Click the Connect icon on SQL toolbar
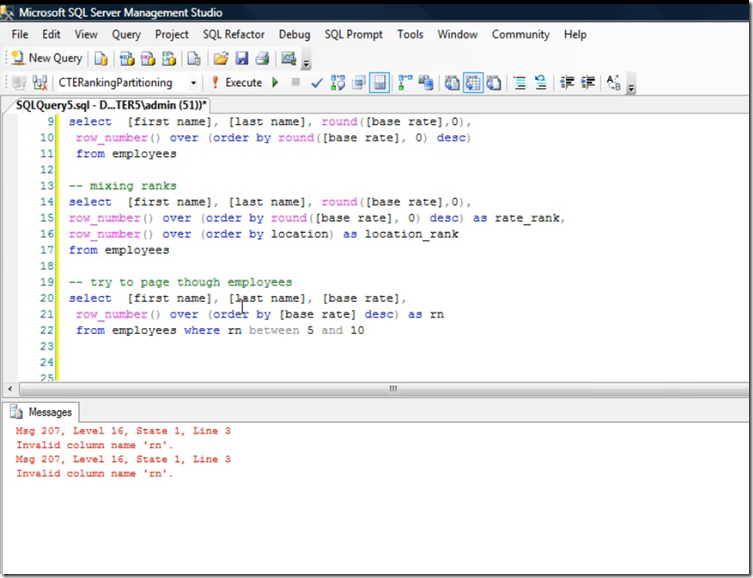This screenshot has width=753, height=578. [19, 83]
